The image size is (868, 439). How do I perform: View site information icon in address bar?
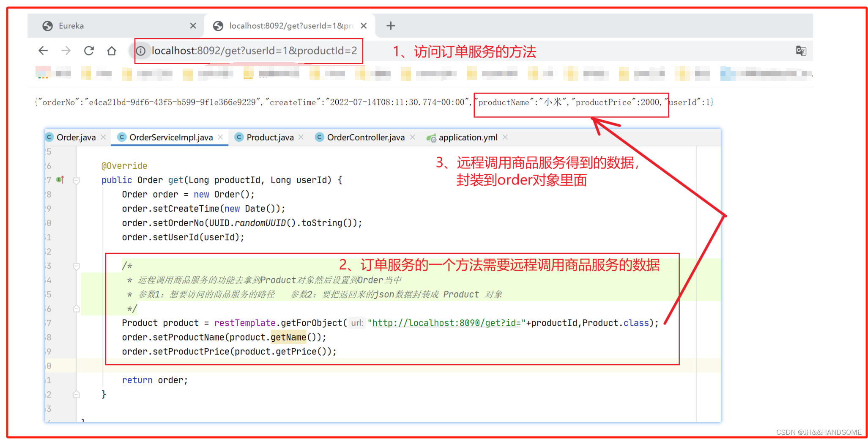(x=141, y=51)
